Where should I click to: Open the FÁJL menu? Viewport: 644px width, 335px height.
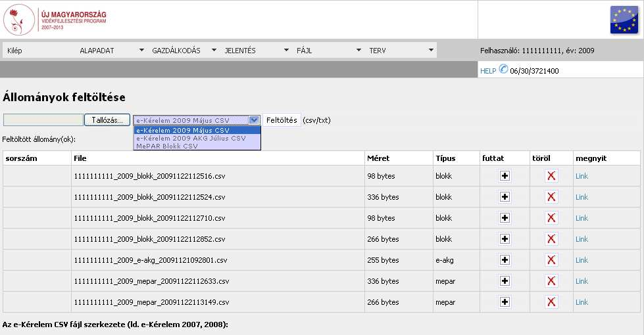pyautogui.click(x=305, y=51)
